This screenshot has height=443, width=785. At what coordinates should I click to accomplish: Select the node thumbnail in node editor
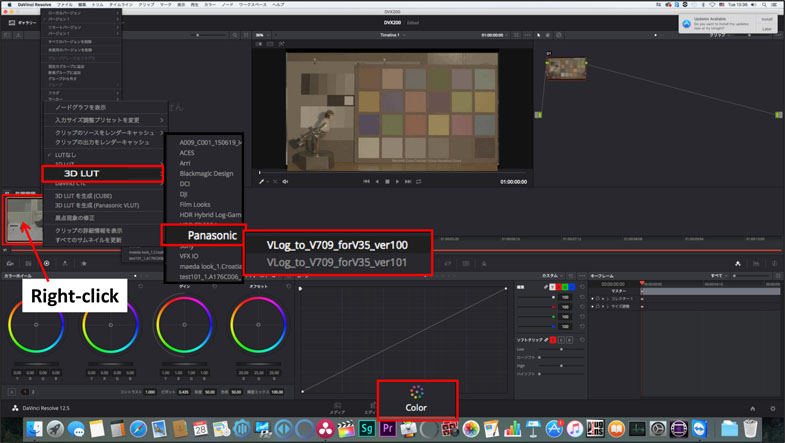pyautogui.click(x=566, y=69)
